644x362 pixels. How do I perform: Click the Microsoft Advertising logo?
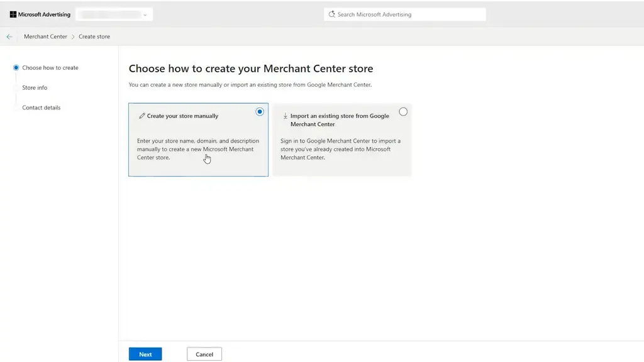click(x=40, y=14)
